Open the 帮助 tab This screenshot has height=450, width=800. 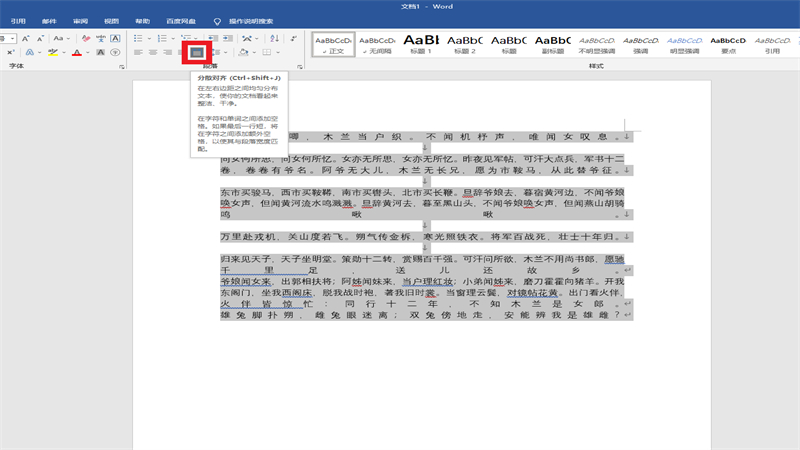coord(142,21)
